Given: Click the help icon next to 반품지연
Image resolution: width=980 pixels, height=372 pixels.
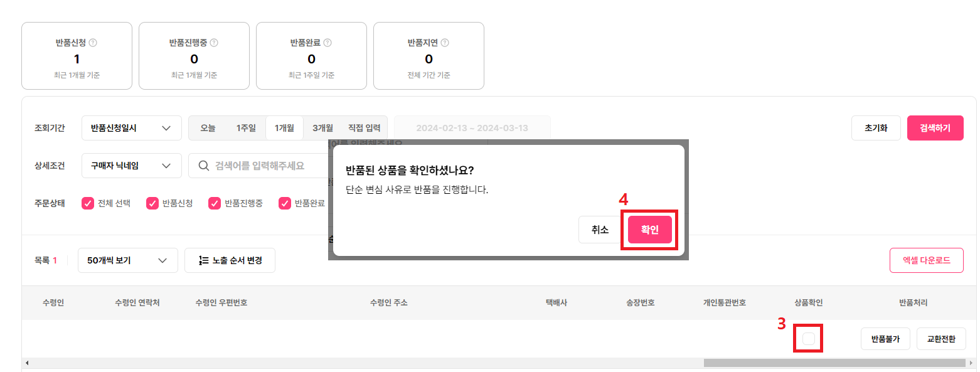Looking at the screenshot, I should pos(444,43).
